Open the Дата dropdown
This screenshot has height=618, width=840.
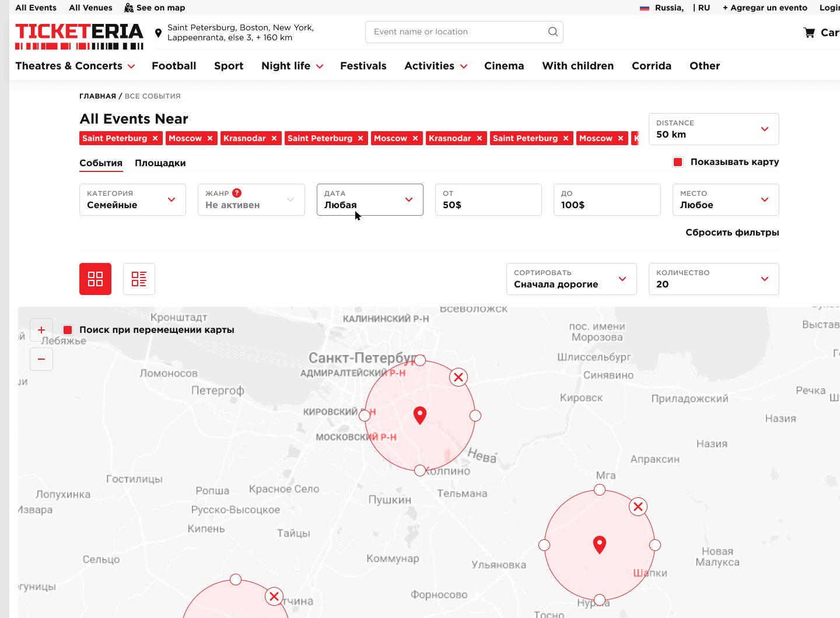click(370, 199)
